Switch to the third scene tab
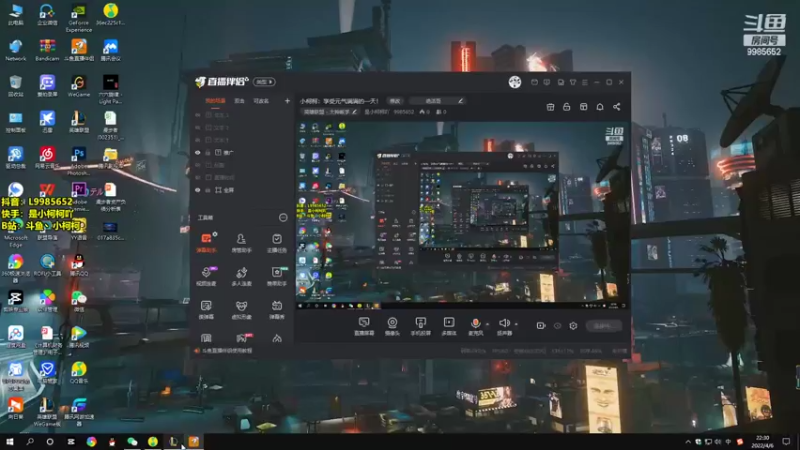 (x=261, y=101)
